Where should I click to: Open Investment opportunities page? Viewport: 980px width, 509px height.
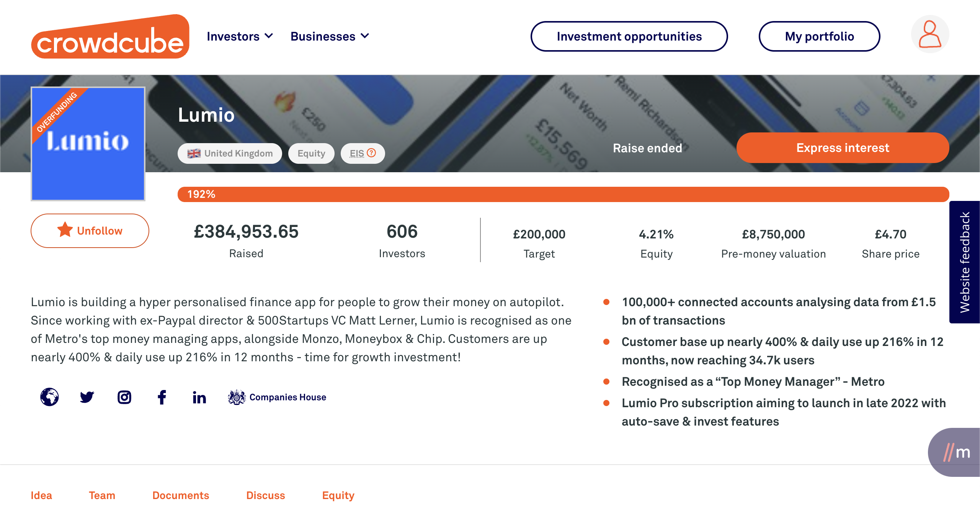pyautogui.click(x=629, y=36)
